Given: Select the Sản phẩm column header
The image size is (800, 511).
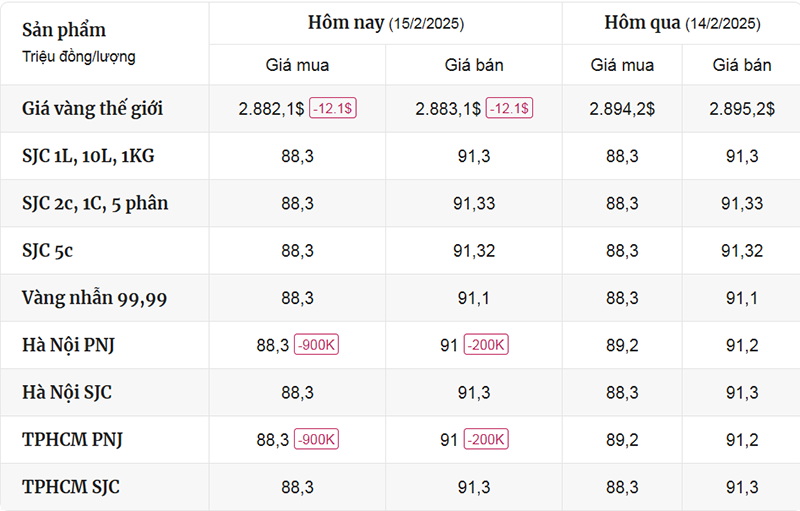Looking at the screenshot, I should click(x=64, y=30).
